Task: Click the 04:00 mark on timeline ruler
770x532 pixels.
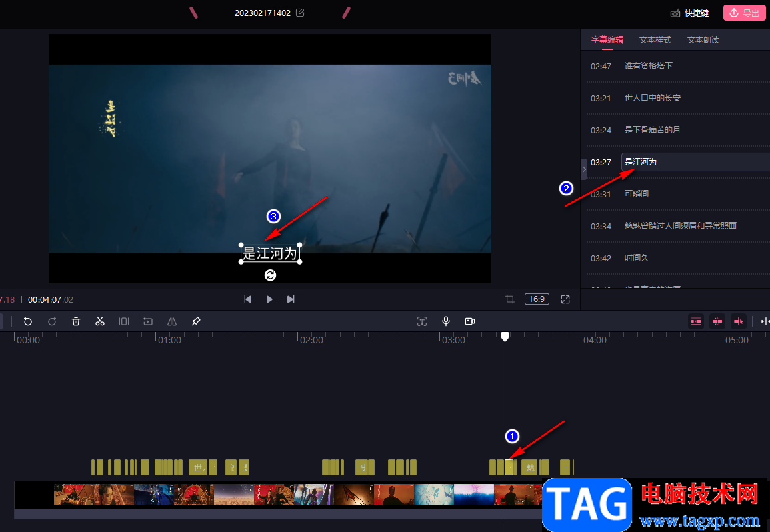Action: pyautogui.click(x=595, y=340)
